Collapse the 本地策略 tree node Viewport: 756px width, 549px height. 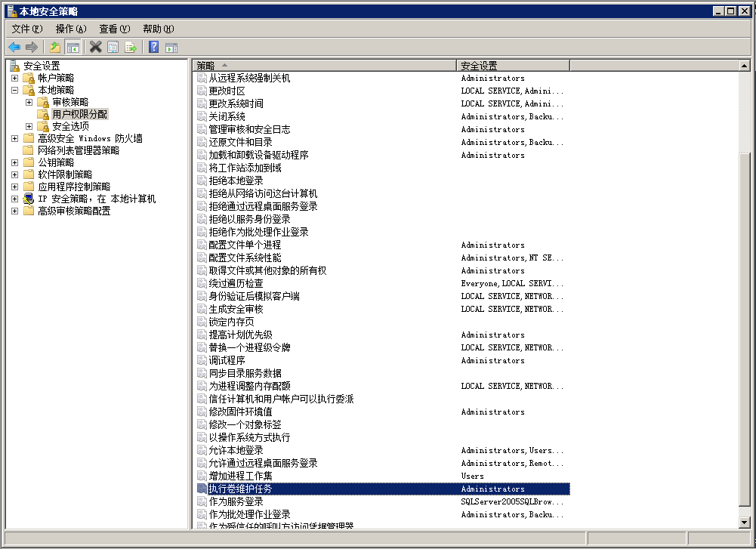click(15, 90)
